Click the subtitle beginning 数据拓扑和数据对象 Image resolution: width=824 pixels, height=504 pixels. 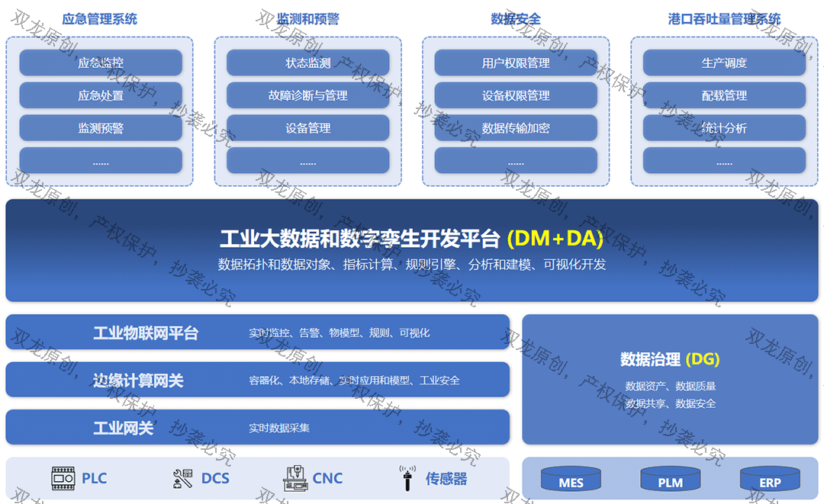coord(412,265)
